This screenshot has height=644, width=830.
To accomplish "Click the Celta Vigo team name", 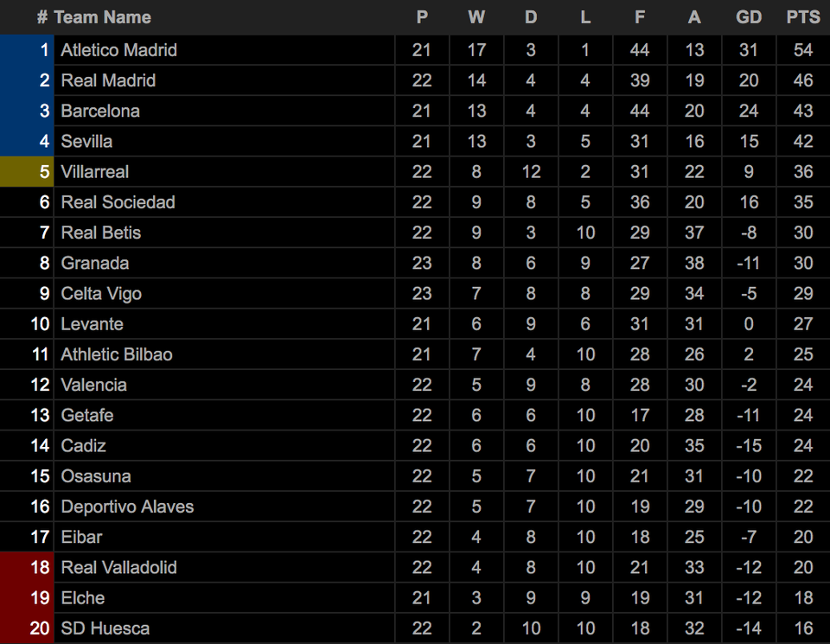I will (x=101, y=294).
